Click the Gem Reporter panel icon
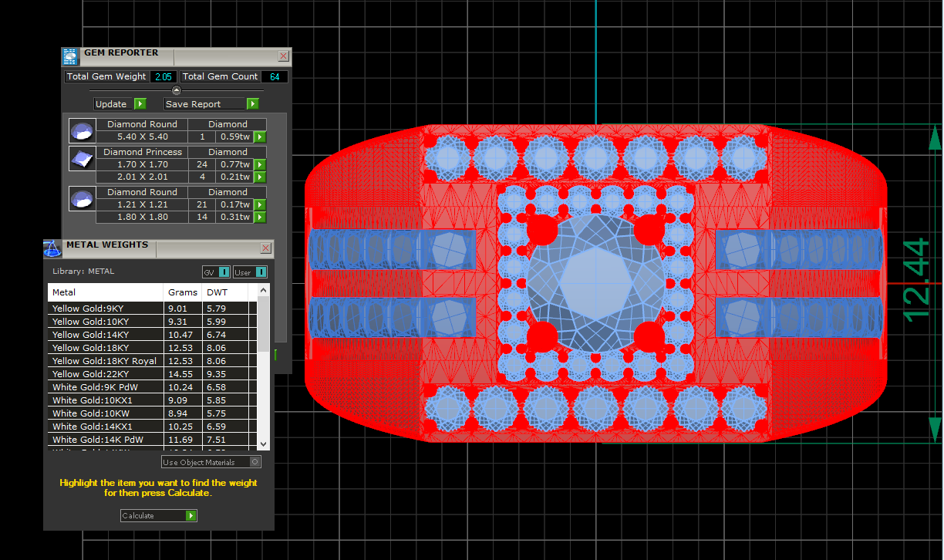The width and height of the screenshot is (944, 560). coord(71,56)
